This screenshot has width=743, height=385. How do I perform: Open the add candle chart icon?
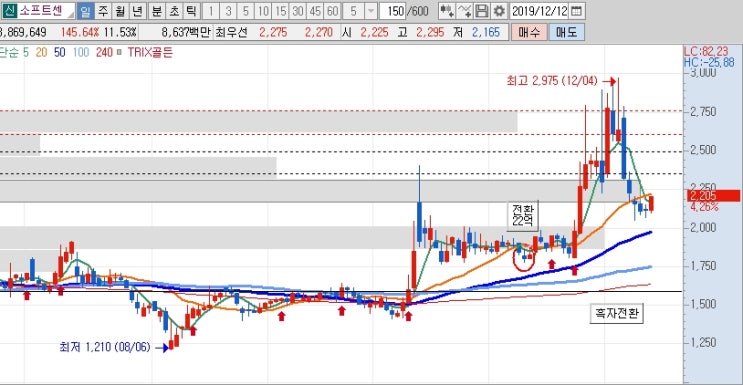tap(446, 10)
